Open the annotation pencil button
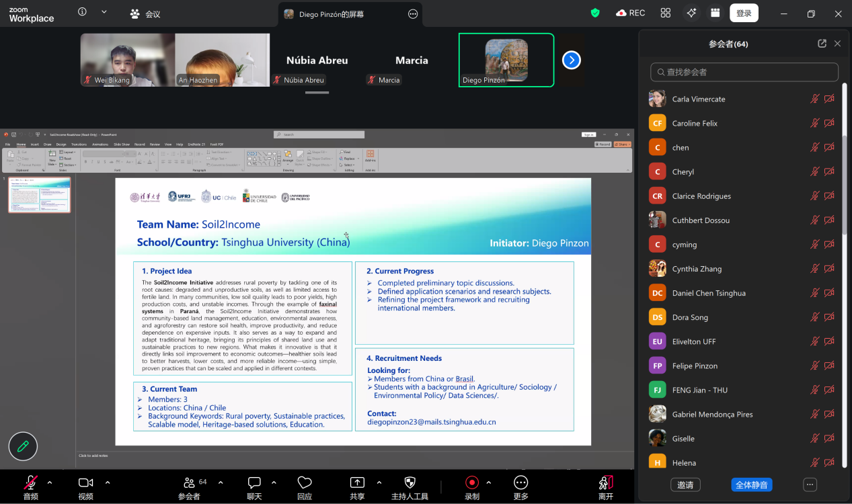852x504 pixels. point(23,446)
